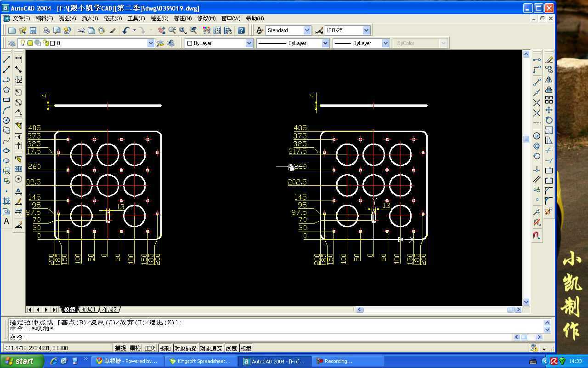The width and height of the screenshot is (588, 368).
Task: Click the Match Properties brush icon
Action: pyautogui.click(x=113, y=30)
